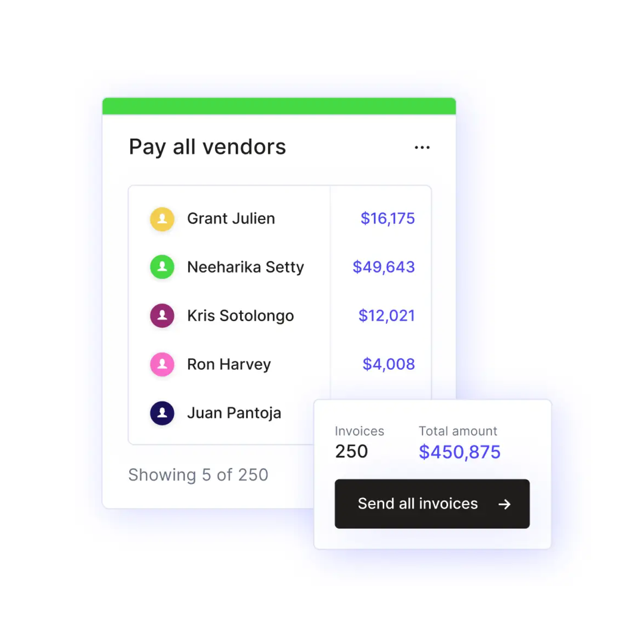The image size is (644, 644).
Task: Open the three-dot menu on Pay all vendors
Action: pyautogui.click(x=422, y=148)
